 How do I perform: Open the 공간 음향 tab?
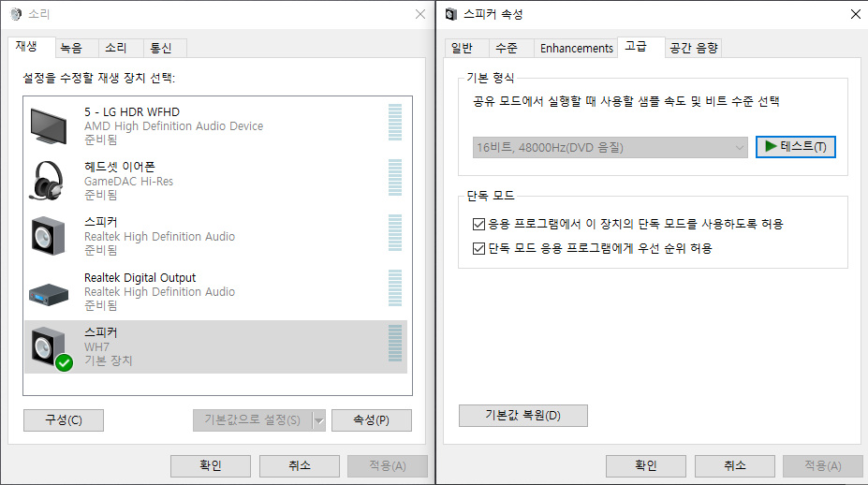(694, 48)
